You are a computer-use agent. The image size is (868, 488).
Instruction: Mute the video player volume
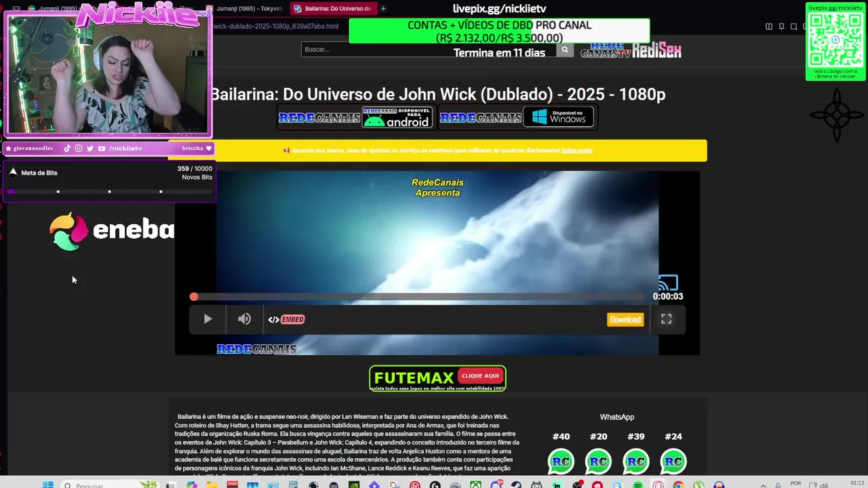click(244, 319)
